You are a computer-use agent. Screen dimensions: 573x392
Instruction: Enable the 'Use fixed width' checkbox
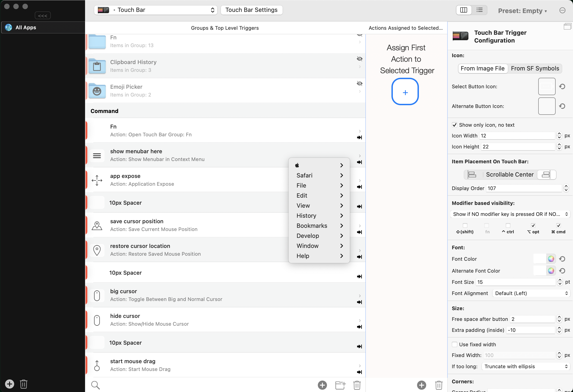point(455,344)
